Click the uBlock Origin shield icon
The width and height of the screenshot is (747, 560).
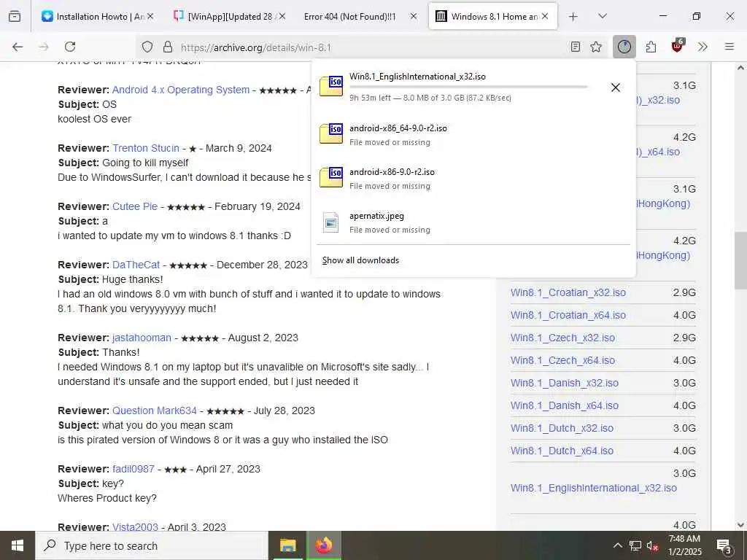click(678, 46)
